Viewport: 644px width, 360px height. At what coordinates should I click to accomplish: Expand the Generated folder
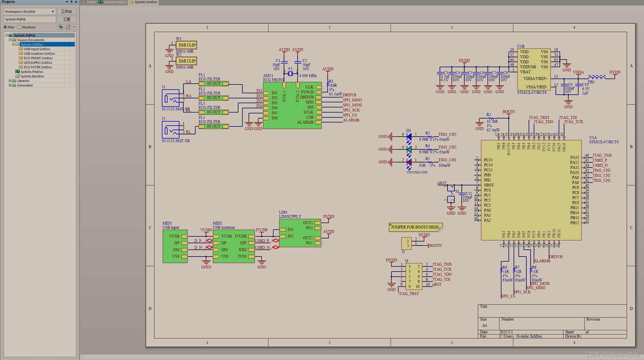(x=10, y=85)
